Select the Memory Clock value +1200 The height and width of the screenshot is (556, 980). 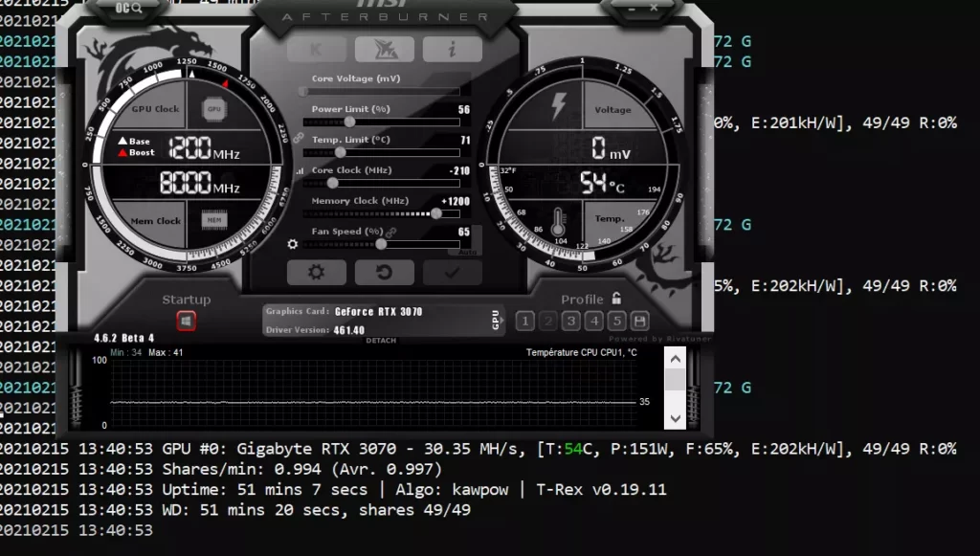456,201
